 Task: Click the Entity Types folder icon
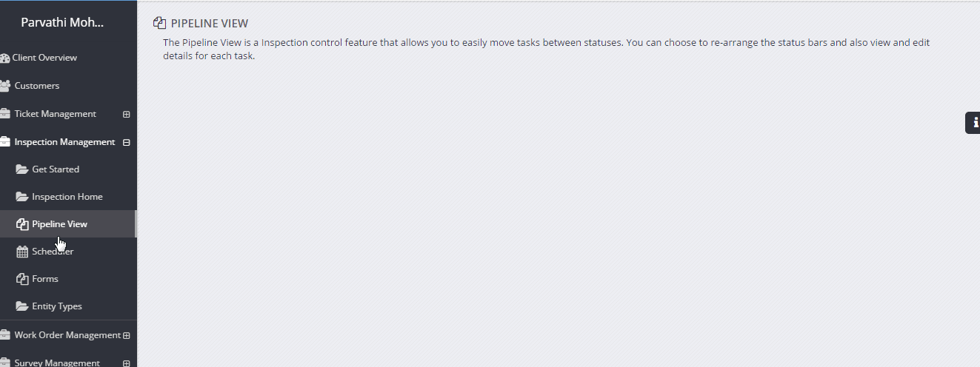(22, 306)
